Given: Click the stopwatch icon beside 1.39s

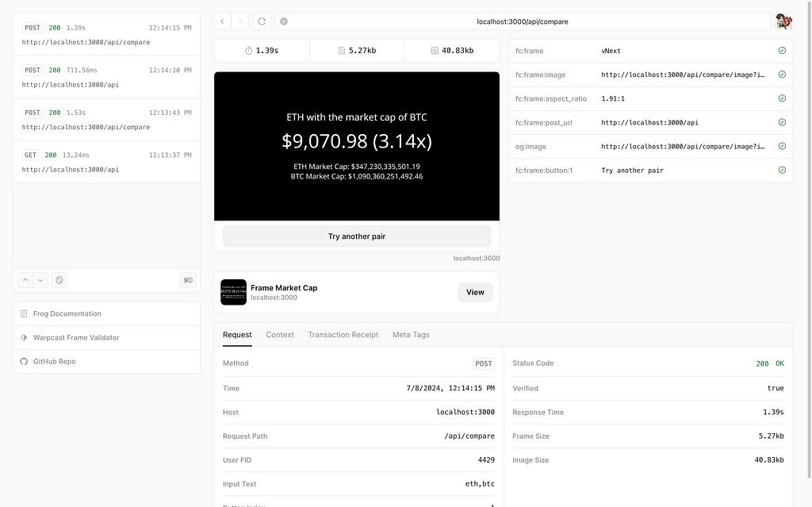Looking at the screenshot, I should tap(248, 51).
